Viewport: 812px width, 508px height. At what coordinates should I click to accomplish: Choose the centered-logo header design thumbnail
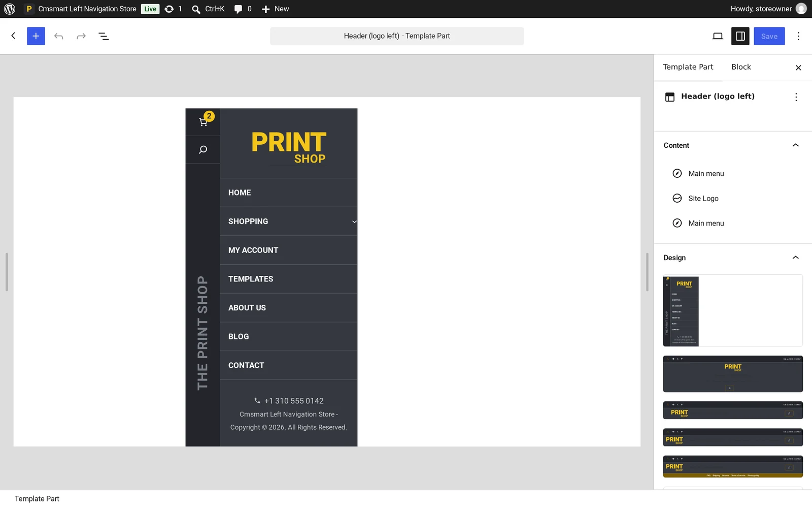tap(733, 374)
